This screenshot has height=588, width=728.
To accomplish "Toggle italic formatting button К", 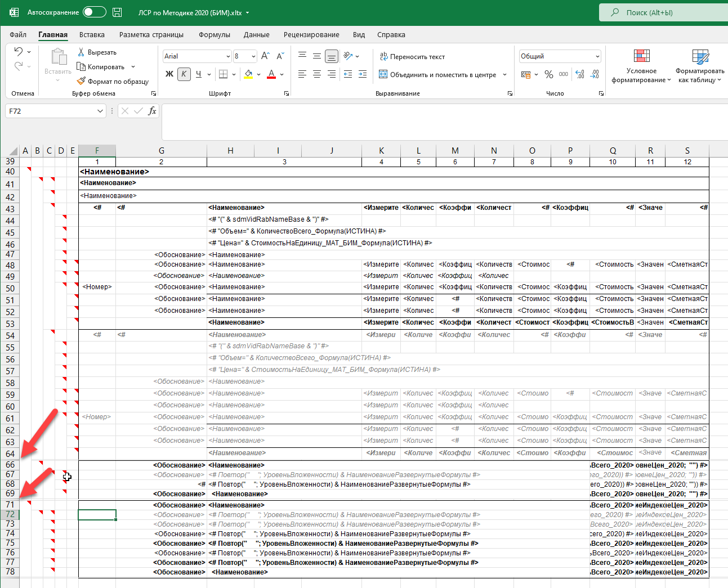I will tap(184, 74).
